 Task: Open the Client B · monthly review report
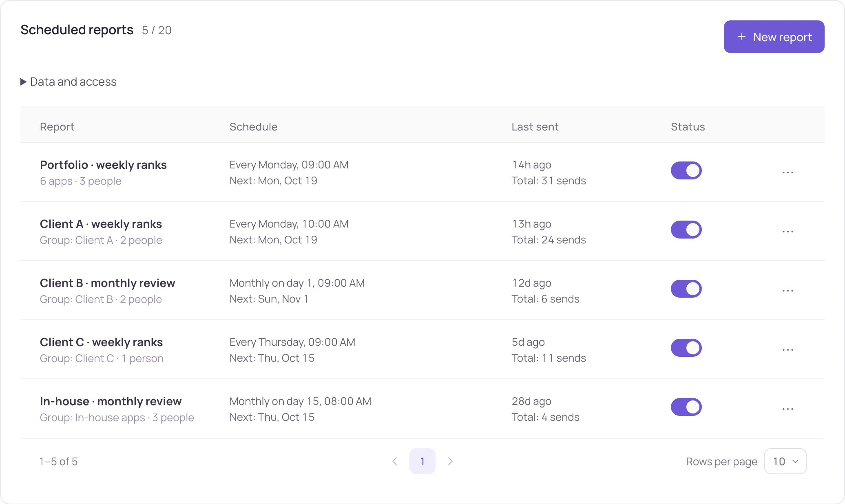point(107,283)
